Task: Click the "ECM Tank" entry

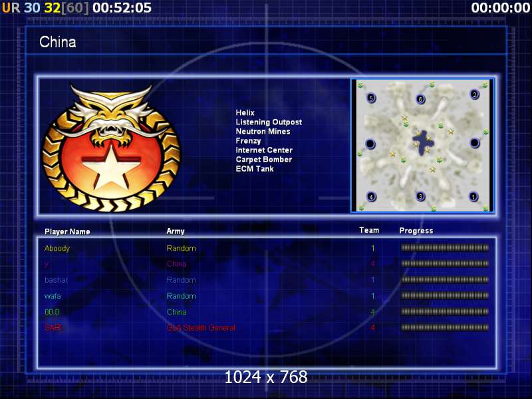Action: pos(255,169)
